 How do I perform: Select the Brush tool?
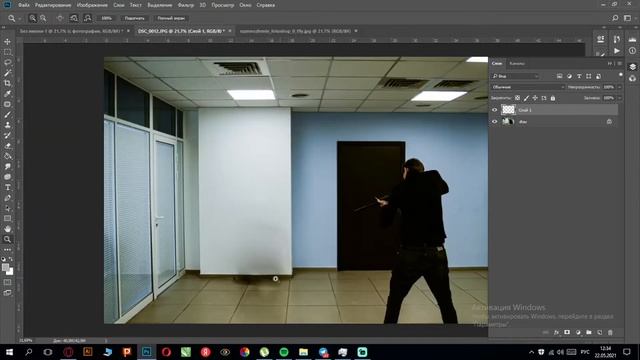point(7,115)
